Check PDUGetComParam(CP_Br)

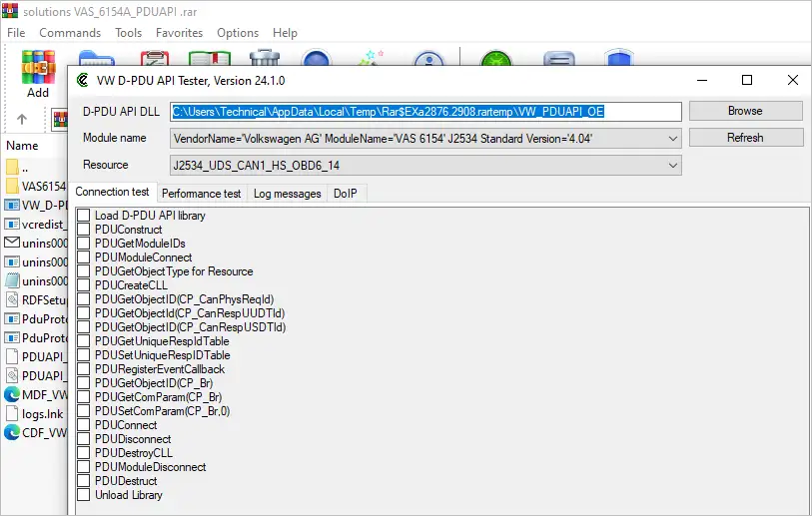pyautogui.click(x=83, y=396)
